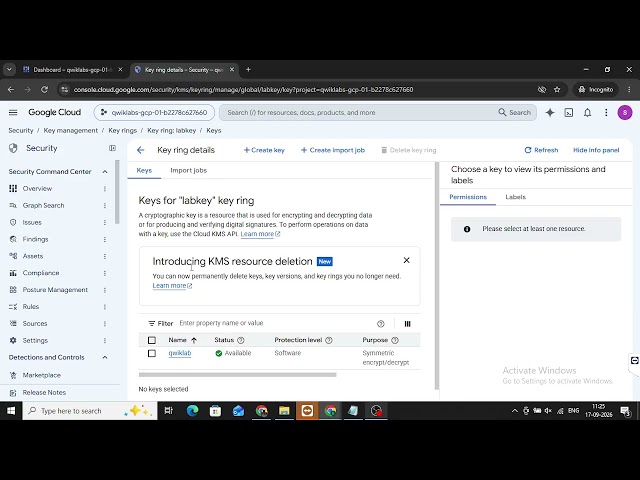Image resolution: width=640 pixels, height=480 pixels.
Task: Show Protection level help icon
Action: pyautogui.click(x=329, y=340)
